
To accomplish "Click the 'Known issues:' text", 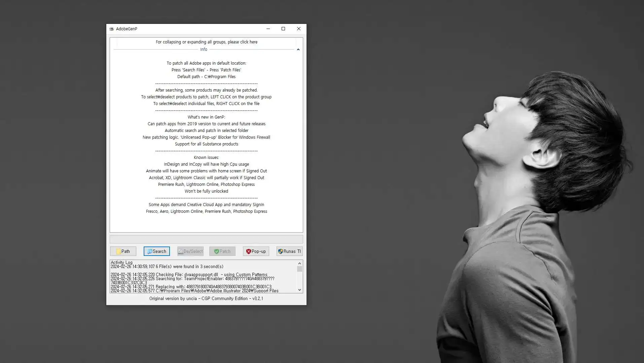I will (x=206, y=158).
